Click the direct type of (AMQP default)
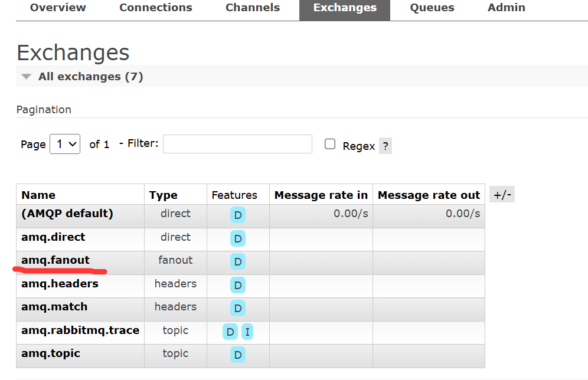Image resolution: width=588 pixels, height=380 pixels. pos(175,214)
